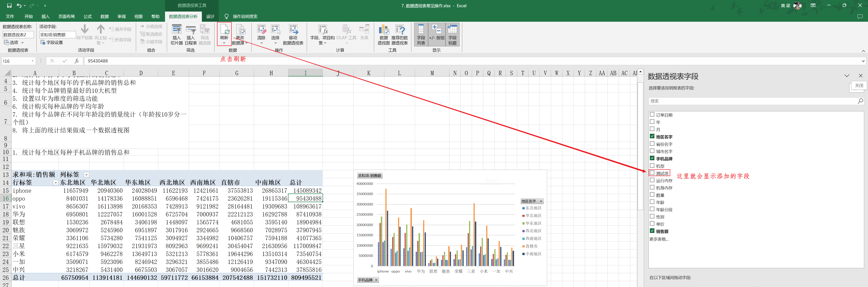Click the 东北地区 legend color swatch

coord(523,208)
